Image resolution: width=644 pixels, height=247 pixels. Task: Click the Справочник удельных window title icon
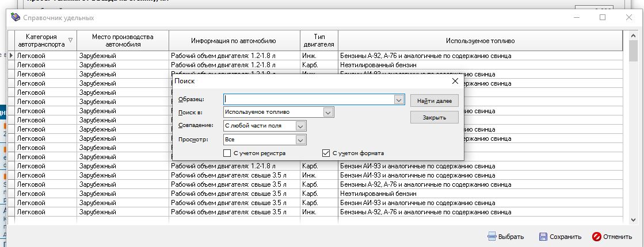(x=16, y=18)
